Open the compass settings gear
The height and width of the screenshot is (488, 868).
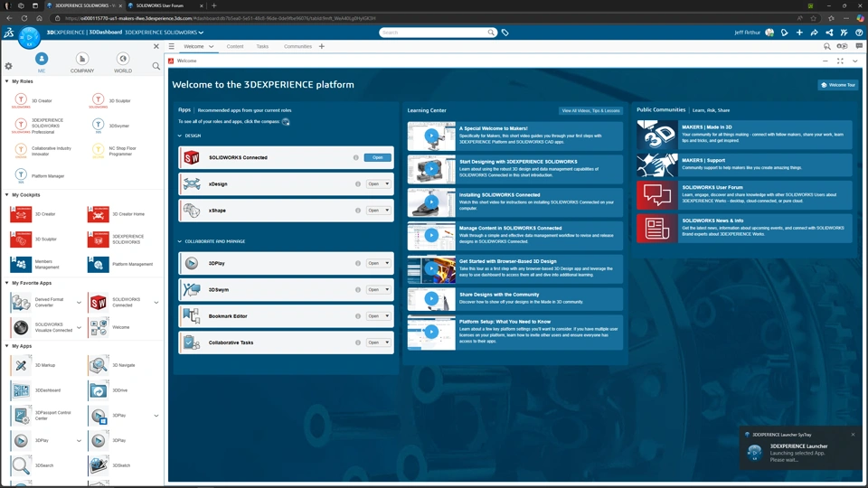[x=8, y=66]
